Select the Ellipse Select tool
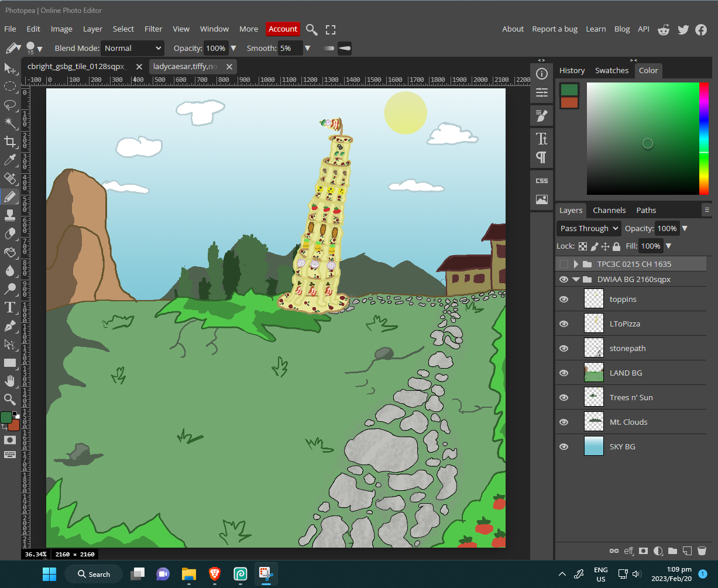 tap(10, 87)
